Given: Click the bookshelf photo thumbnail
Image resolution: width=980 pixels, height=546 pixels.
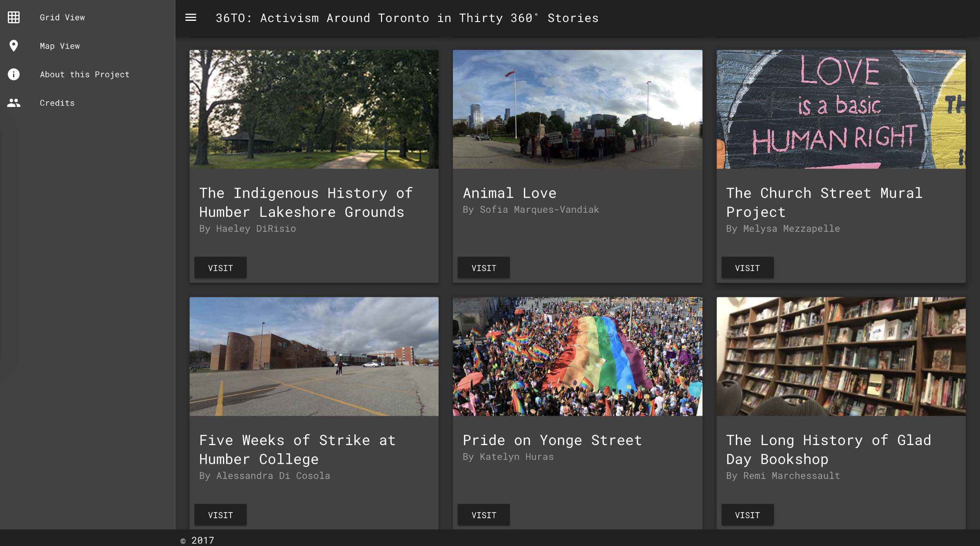Looking at the screenshot, I should (x=841, y=356).
